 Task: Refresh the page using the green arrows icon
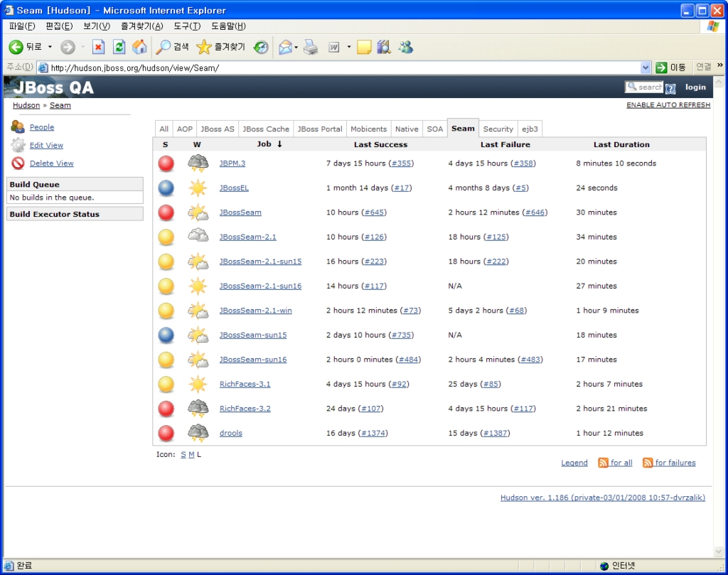tap(119, 46)
